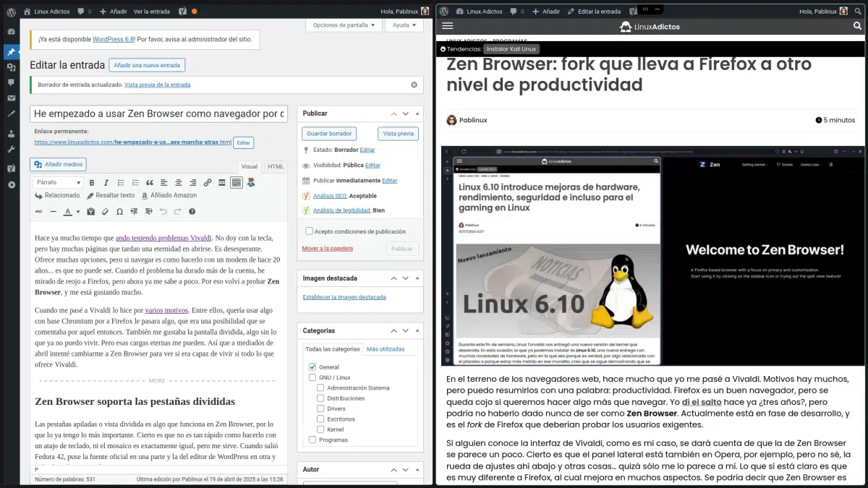This screenshot has height=488, width=868.
Task: Check Acepto condiciones de publicación
Action: pyautogui.click(x=309, y=231)
